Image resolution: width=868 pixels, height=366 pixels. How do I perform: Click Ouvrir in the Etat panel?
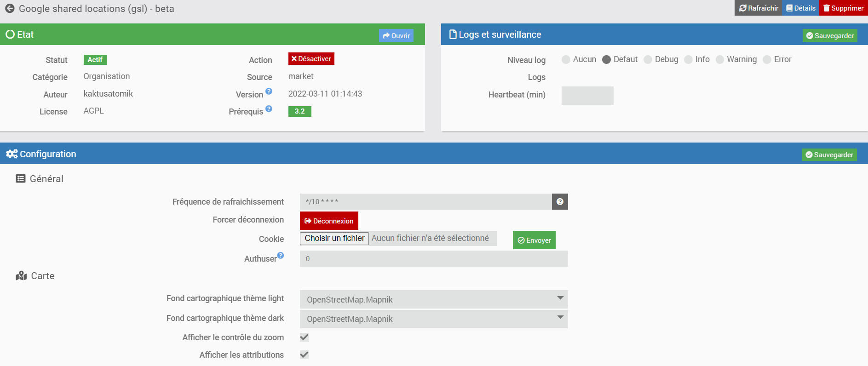(396, 36)
